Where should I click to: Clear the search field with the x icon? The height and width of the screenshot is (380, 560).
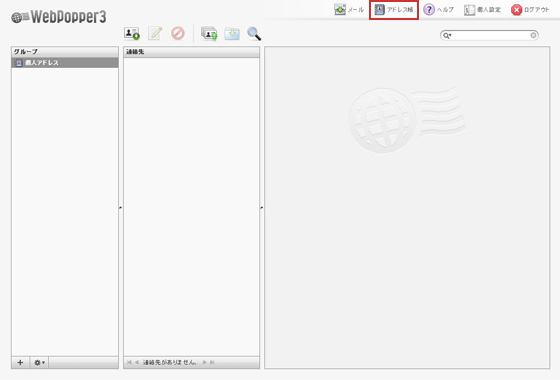(x=533, y=35)
